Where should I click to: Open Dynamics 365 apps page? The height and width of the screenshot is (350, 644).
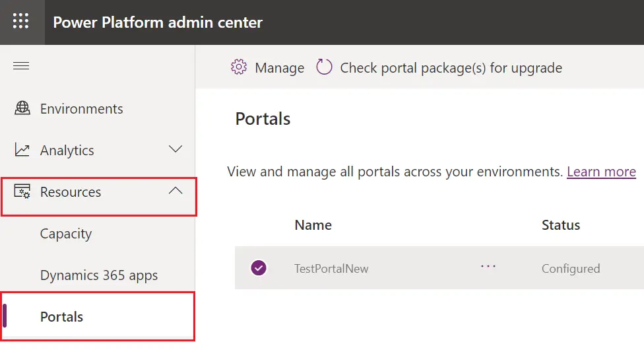98,275
